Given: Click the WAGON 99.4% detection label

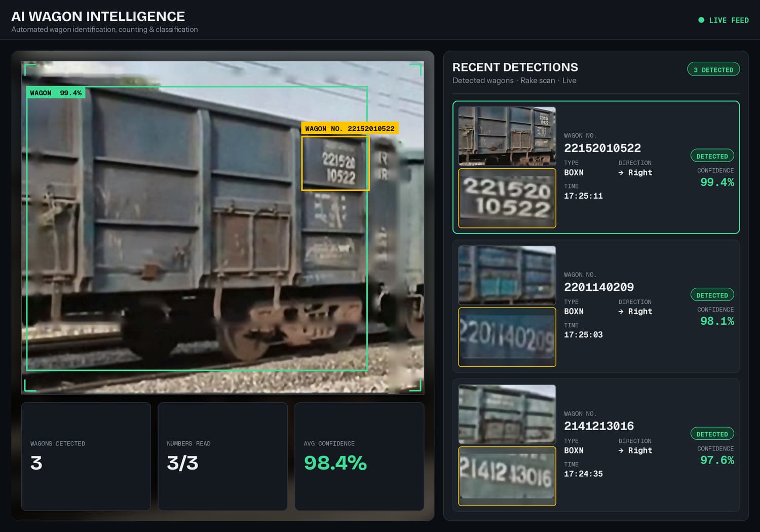Looking at the screenshot, I should pos(56,93).
